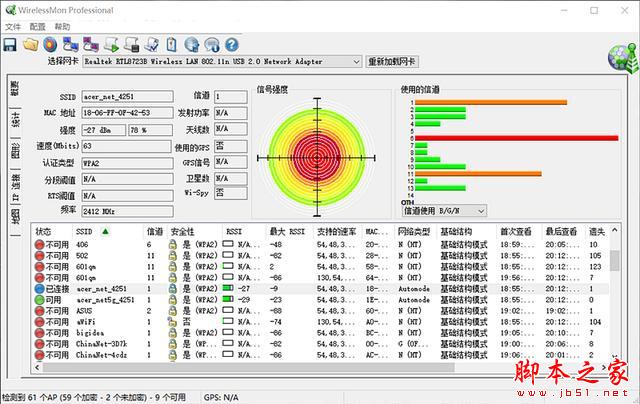Viewport: 640px width, 404px height.
Task: Click the blue question mark help icon
Action: pyautogui.click(x=232, y=44)
